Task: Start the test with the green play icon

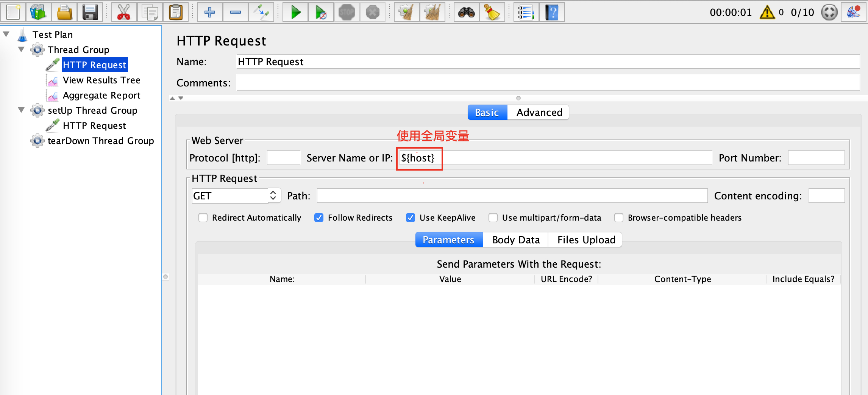Action: click(x=295, y=12)
